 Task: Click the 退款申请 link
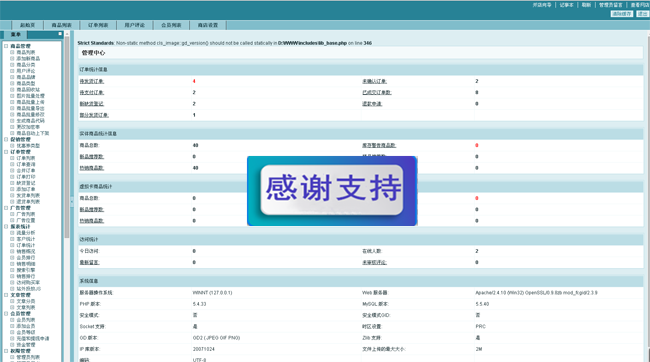tap(372, 104)
